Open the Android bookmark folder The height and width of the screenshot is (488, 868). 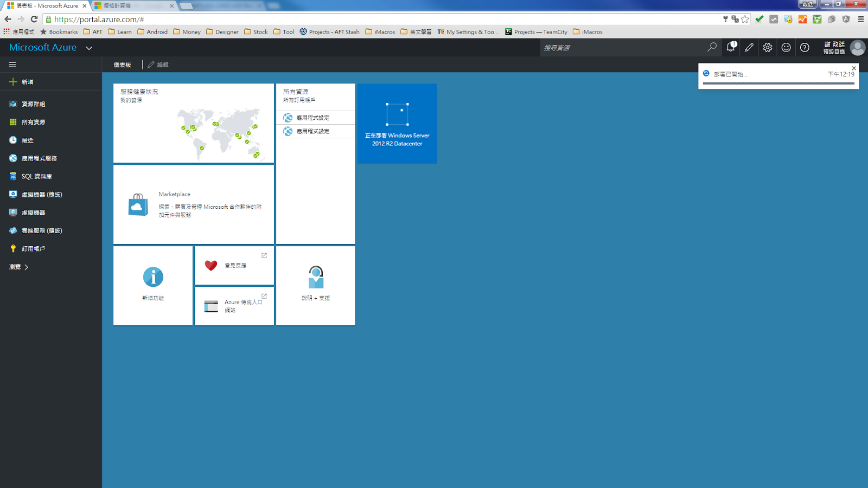[152, 32]
